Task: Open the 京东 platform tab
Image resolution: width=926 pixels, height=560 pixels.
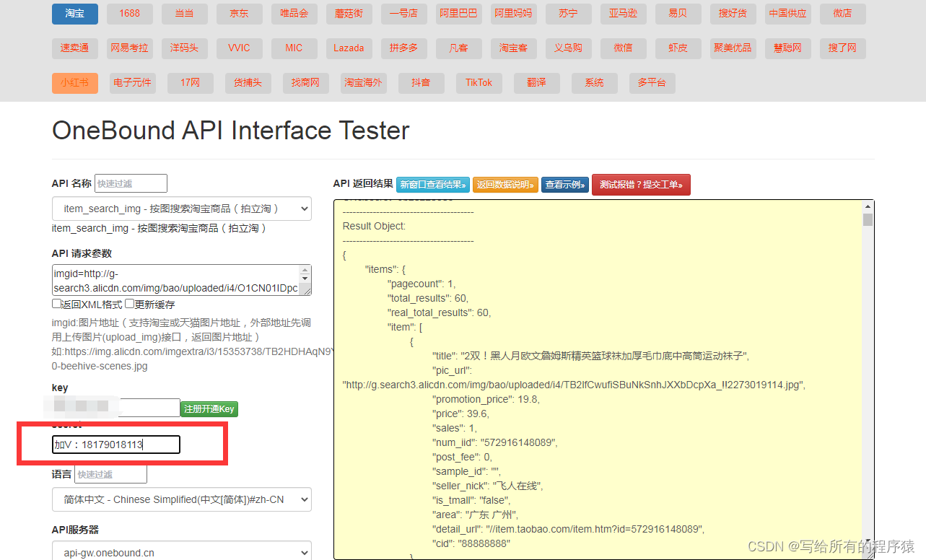Action: 240,14
